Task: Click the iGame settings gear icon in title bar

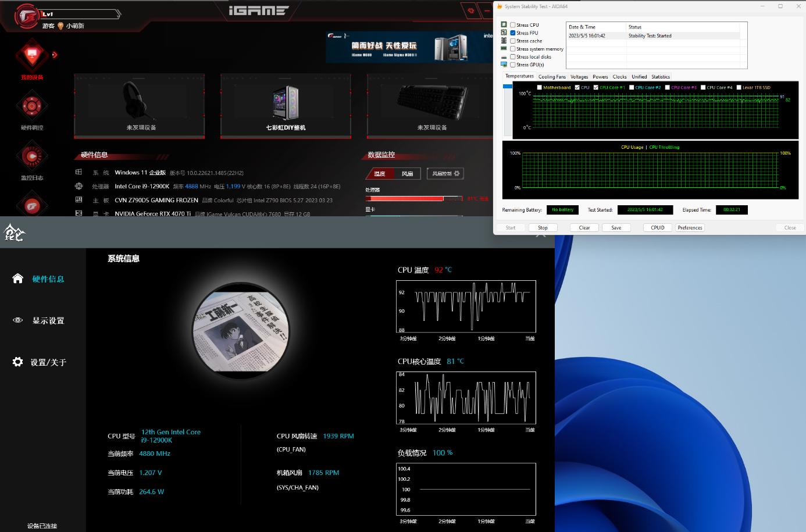Action: coord(470,10)
